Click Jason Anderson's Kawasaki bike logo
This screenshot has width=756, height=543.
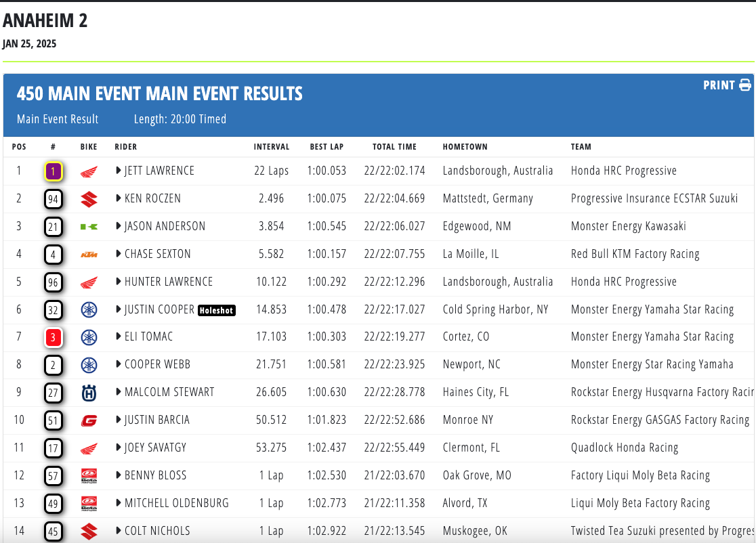[89, 227]
